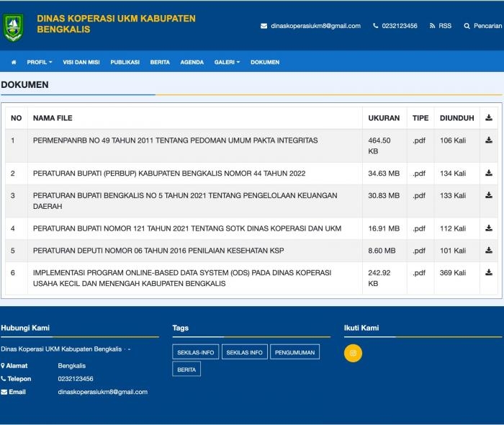
Task: Click file name SOTK DINAS KOPERASI DAN UKM
Action: point(187,228)
